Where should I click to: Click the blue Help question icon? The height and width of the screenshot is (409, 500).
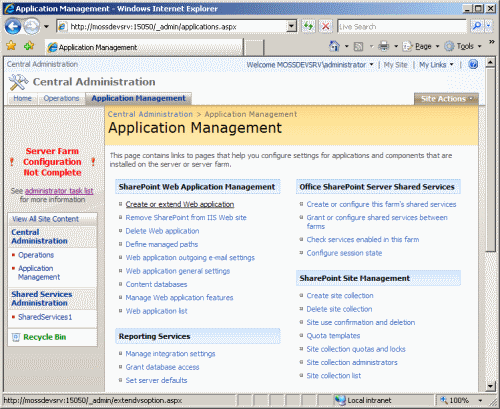click(x=473, y=64)
